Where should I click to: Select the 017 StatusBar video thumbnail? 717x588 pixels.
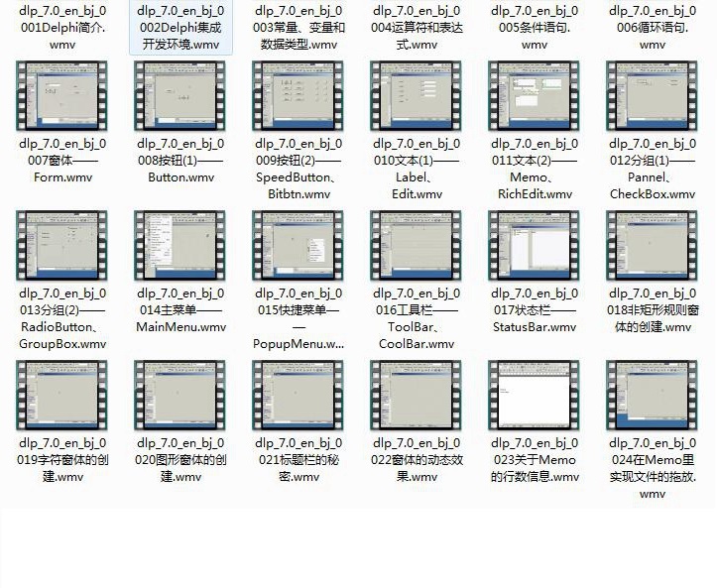(535, 244)
